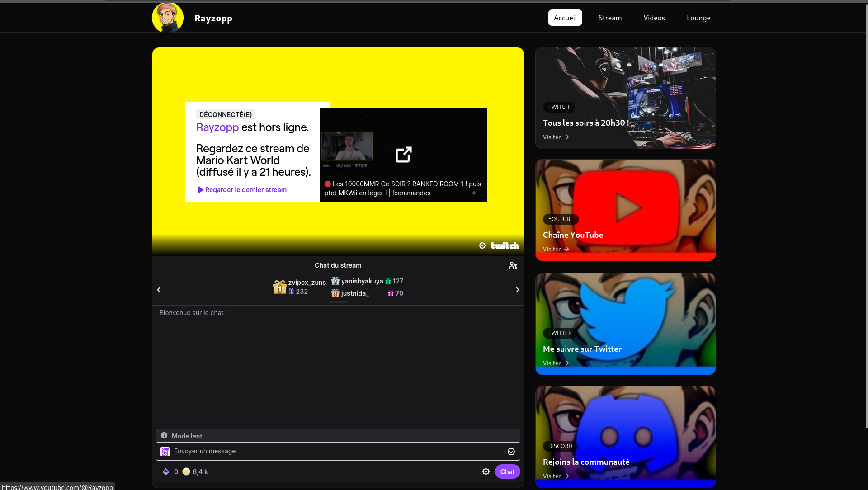Click zvipex_zuns first place gift badge
Viewport: 868px width, 490px height.
pyautogui.click(x=279, y=287)
